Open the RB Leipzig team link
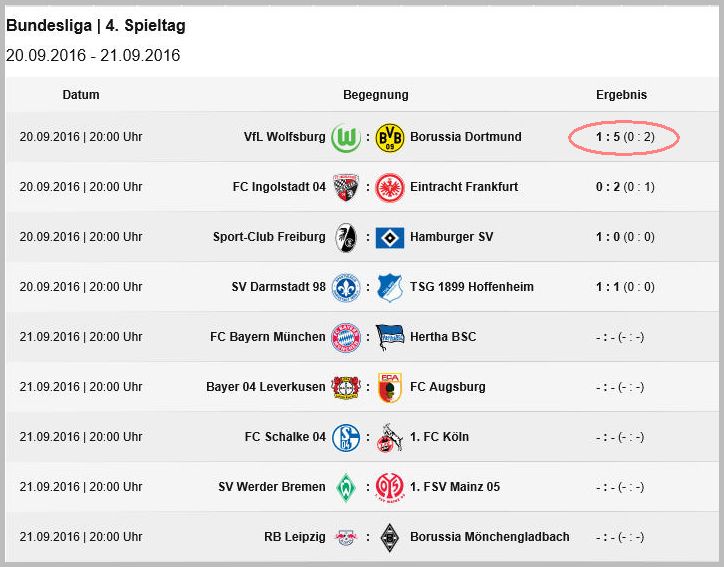This screenshot has width=724, height=567. [295, 537]
